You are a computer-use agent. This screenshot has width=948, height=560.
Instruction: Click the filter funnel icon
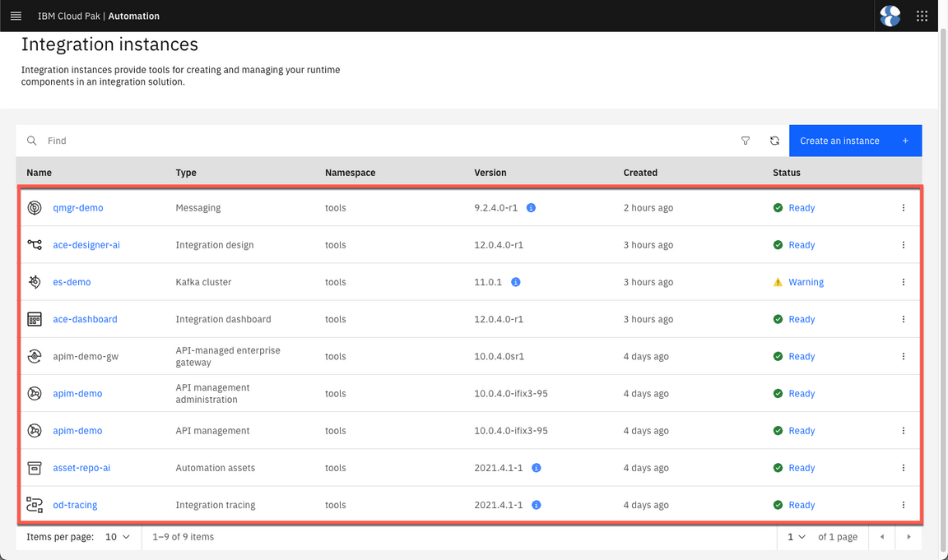746,141
